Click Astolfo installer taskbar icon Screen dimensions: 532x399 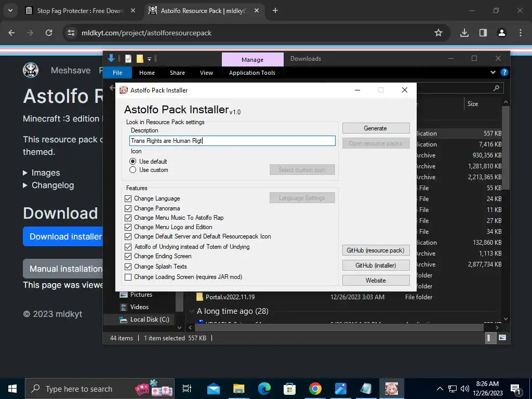coord(392,389)
